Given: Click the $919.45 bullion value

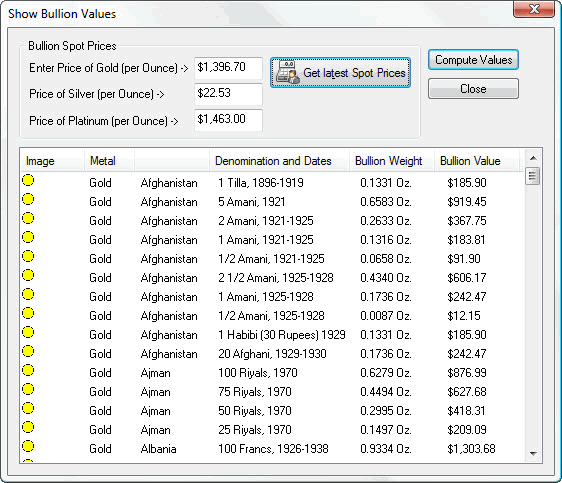Looking at the screenshot, I should tap(467, 202).
